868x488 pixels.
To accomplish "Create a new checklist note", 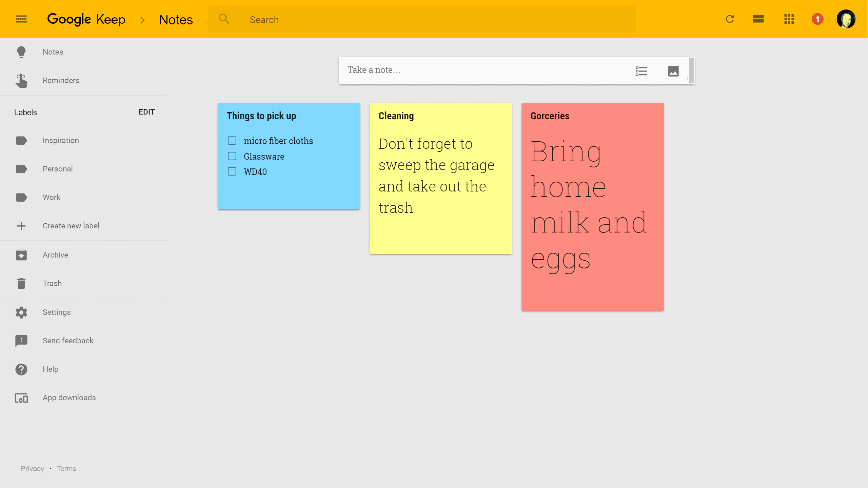I will click(642, 71).
